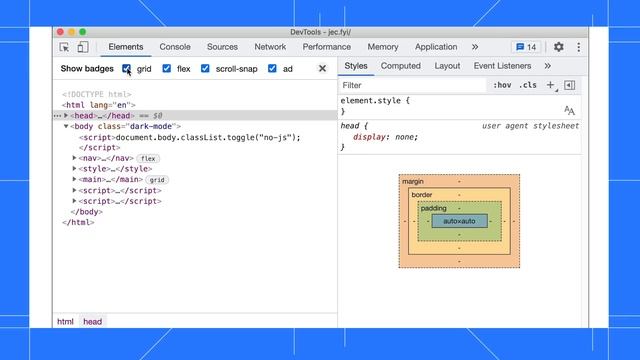Select the Layout pane tab

click(x=447, y=66)
